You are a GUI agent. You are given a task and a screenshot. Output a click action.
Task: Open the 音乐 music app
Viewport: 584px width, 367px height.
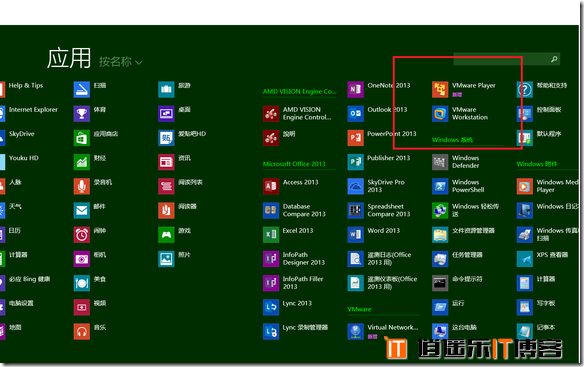tap(90, 332)
